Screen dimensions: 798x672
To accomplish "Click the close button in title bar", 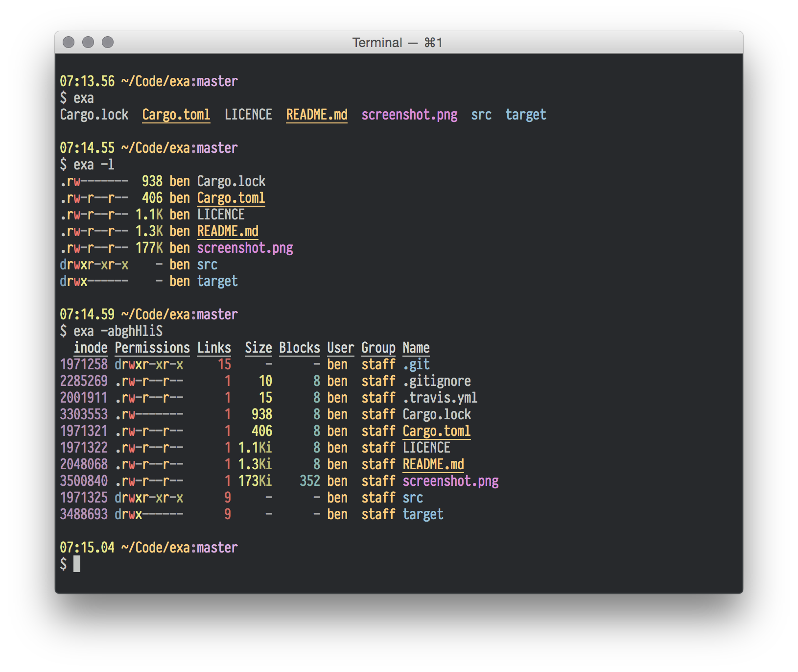I will [x=69, y=43].
